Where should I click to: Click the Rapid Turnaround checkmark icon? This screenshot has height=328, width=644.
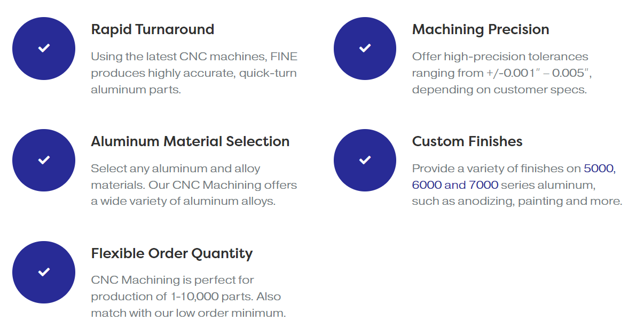pos(44,49)
